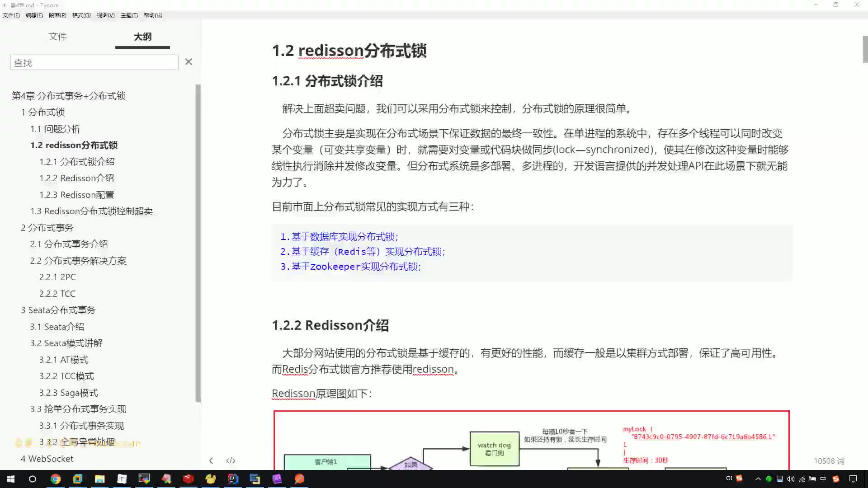868x488 pixels.
Task: Open the 文件 menu
Action: [x=11, y=15]
